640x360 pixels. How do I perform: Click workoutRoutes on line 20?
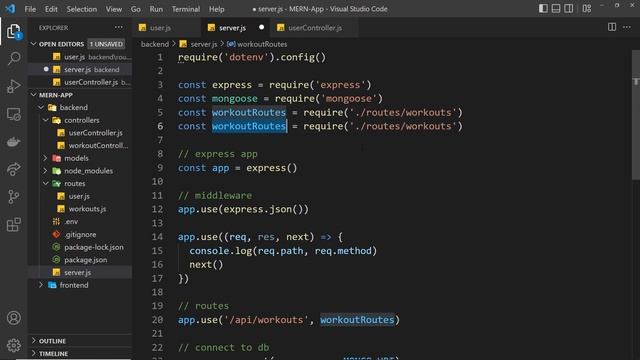[x=357, y=320]
